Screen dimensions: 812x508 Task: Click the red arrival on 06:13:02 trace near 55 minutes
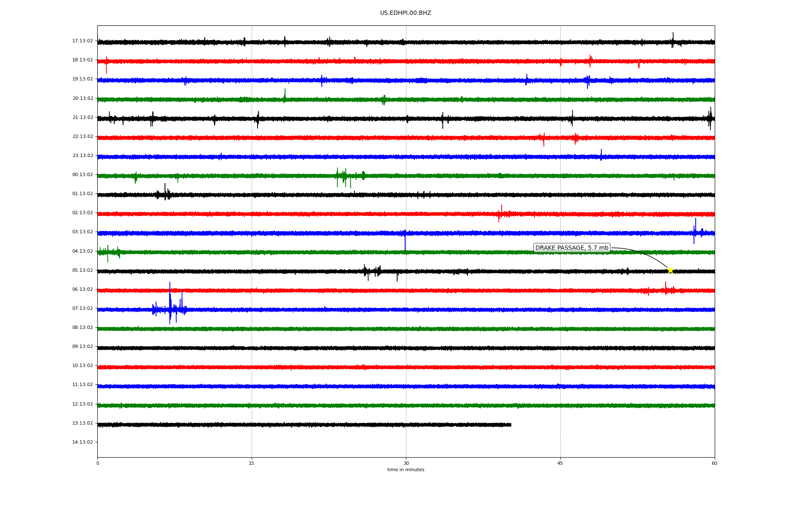tap(666, 288)
